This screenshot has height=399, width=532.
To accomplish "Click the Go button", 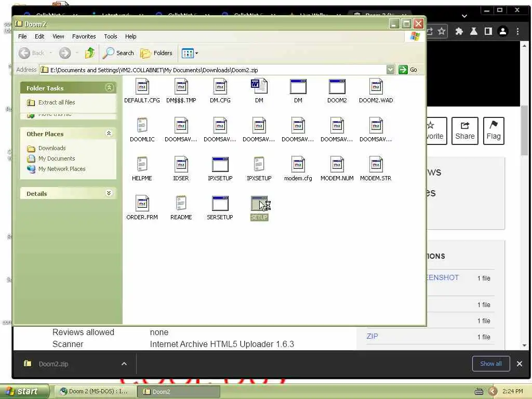I will pos(408,70).
